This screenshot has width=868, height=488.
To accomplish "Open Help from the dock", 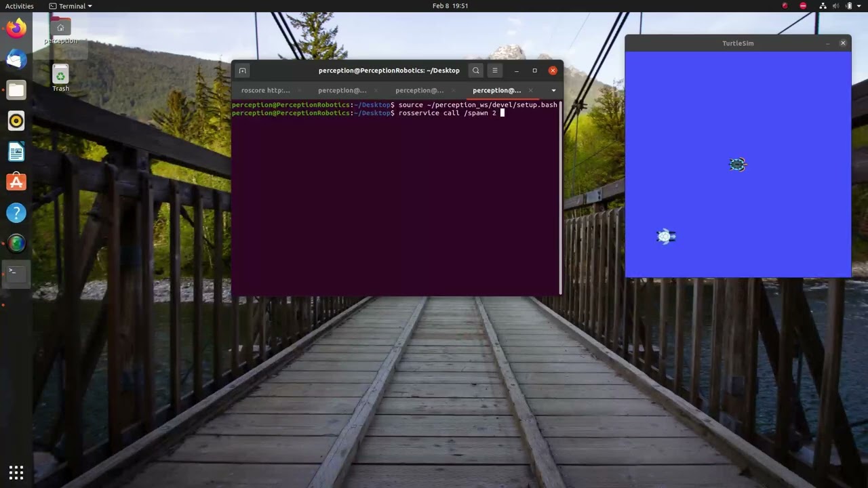I will click(16, 213).
